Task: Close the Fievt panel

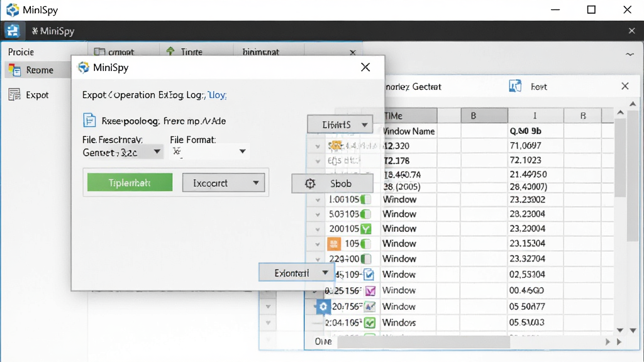Action: click(x=625, y=85)
